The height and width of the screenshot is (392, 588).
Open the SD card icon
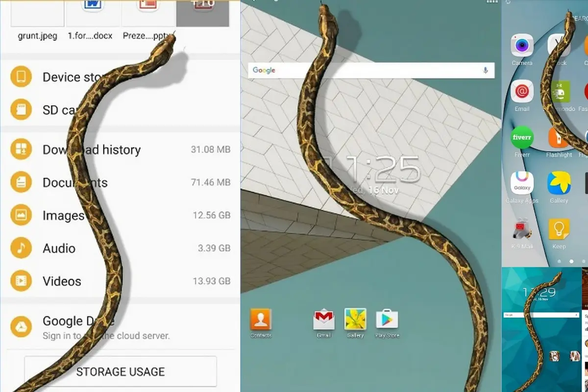pyautogui.click(x=21, y=110)
